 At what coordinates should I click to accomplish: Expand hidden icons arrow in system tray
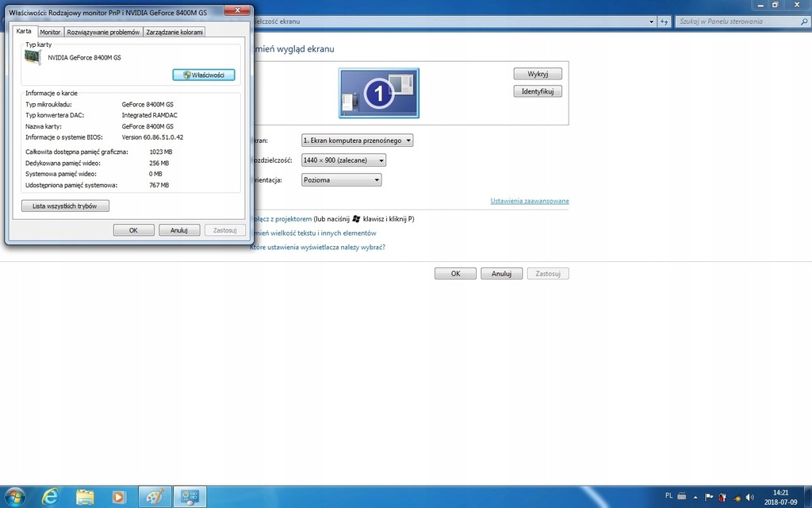[695, 497]
